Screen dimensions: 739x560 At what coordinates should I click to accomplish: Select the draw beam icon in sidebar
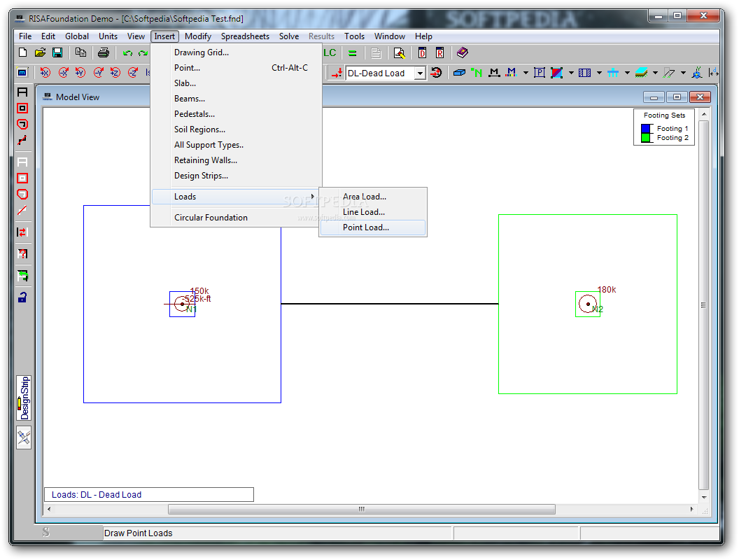coord(22,92)
